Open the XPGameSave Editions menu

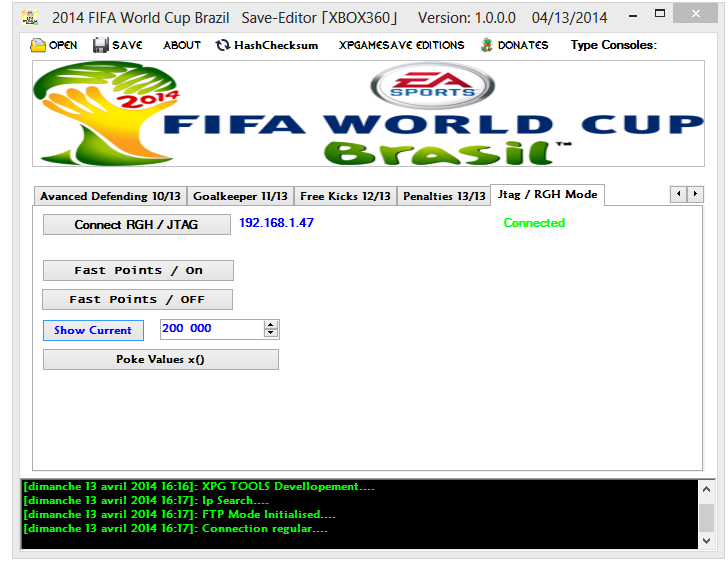click(x=401, y=45)
